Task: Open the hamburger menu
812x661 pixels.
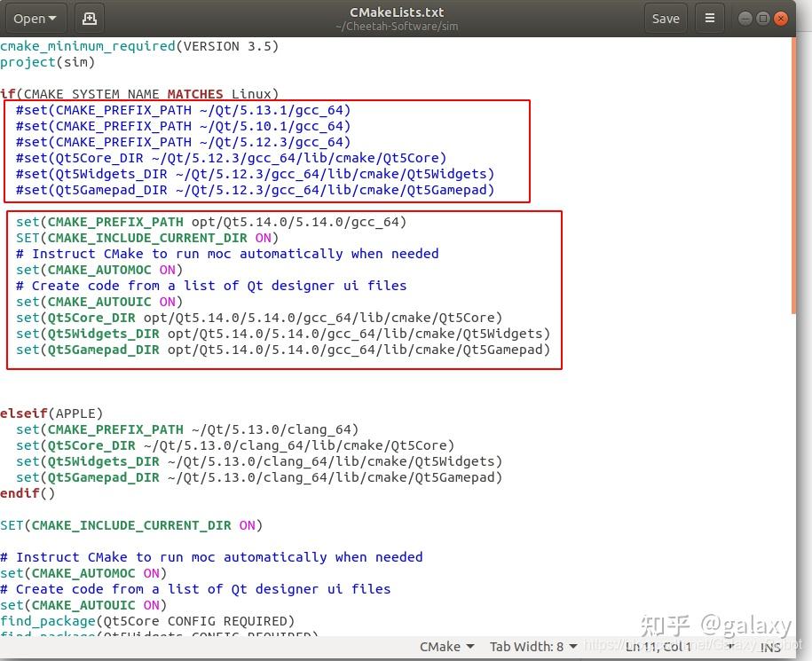Action: (x=709, y=19)
